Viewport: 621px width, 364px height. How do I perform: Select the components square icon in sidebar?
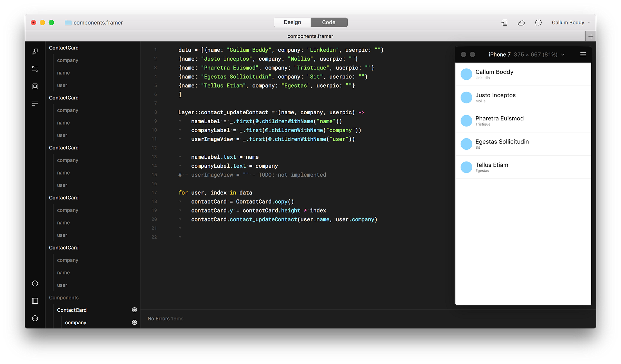(x=35, y=86)
